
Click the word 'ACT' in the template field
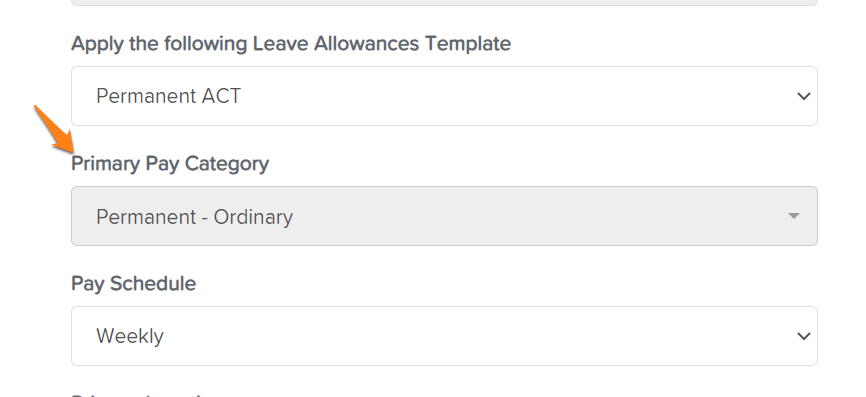point(221,96)
